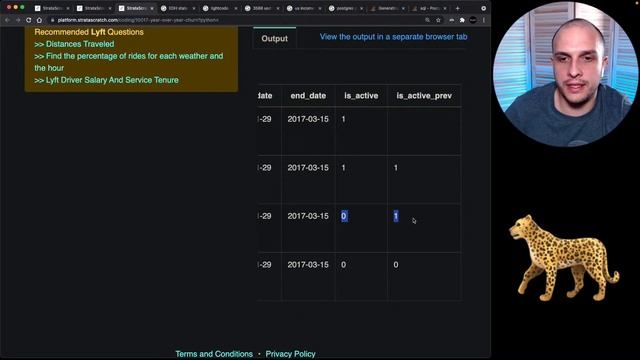The height and width of the screenshot is (360, 640).
Task: Click the is_active_prev column header
Action: (424, 96)
